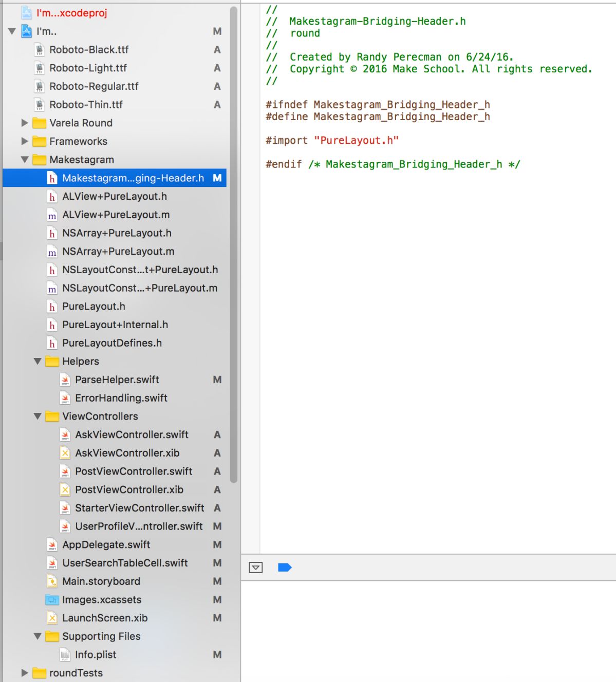Click the xib icon of LaunchScreen.xib
Image resolution: width=616 pixels, height=682 pixels.
(52, 618)
